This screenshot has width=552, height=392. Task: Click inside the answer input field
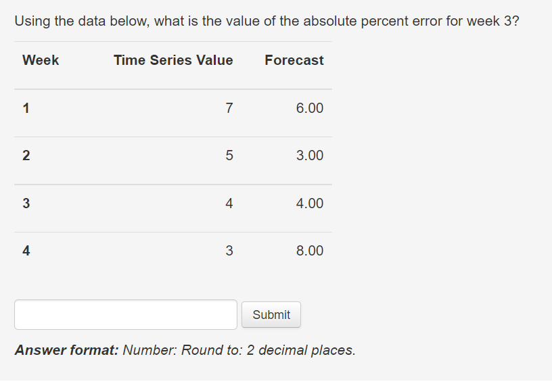click(125, 314)
